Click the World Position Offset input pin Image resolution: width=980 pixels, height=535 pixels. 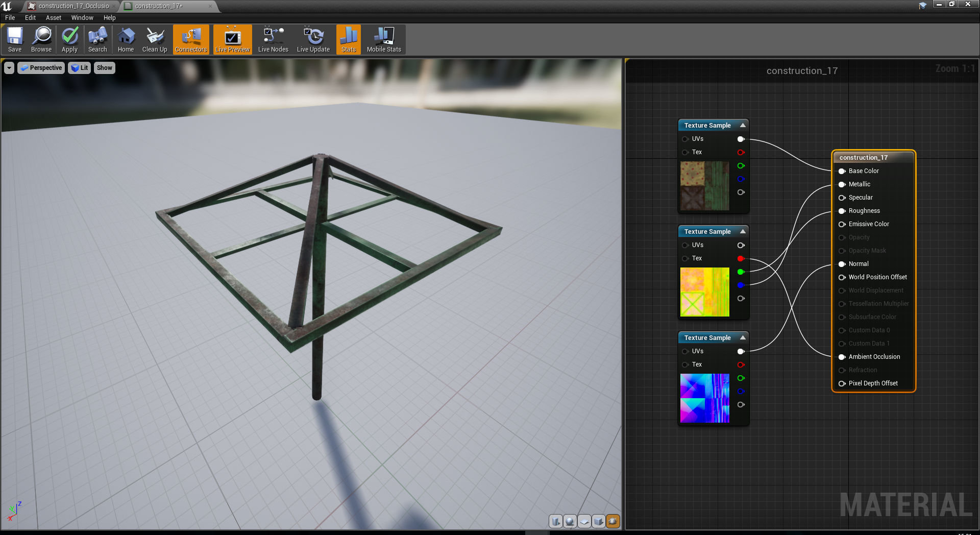pyautogui.click(x=842, y=277)
